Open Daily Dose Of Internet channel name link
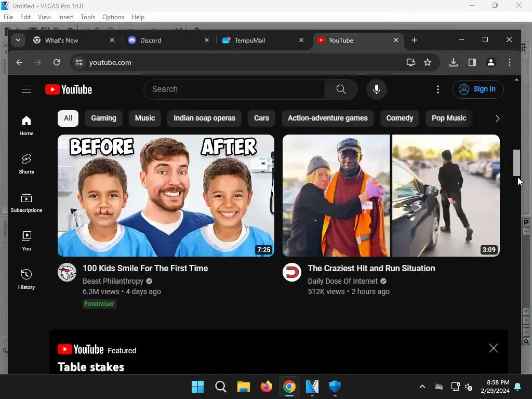The image size is (532, 399). coord(343,281)
